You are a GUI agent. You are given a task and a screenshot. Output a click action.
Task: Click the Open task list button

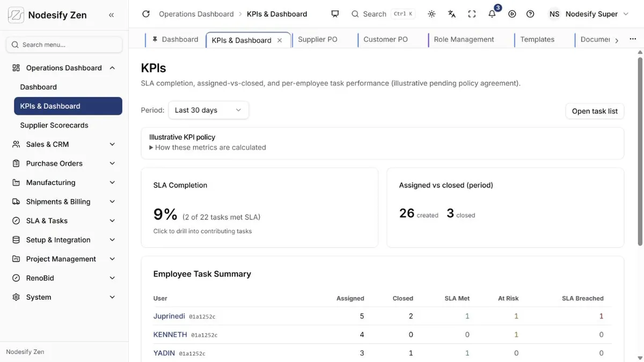coord(595,111)
